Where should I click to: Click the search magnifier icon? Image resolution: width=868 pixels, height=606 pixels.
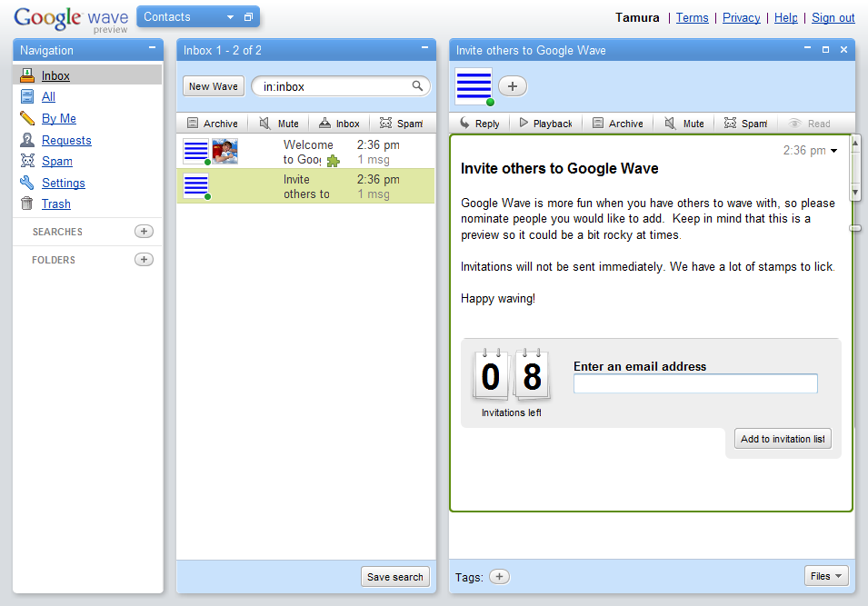(416, 84)
